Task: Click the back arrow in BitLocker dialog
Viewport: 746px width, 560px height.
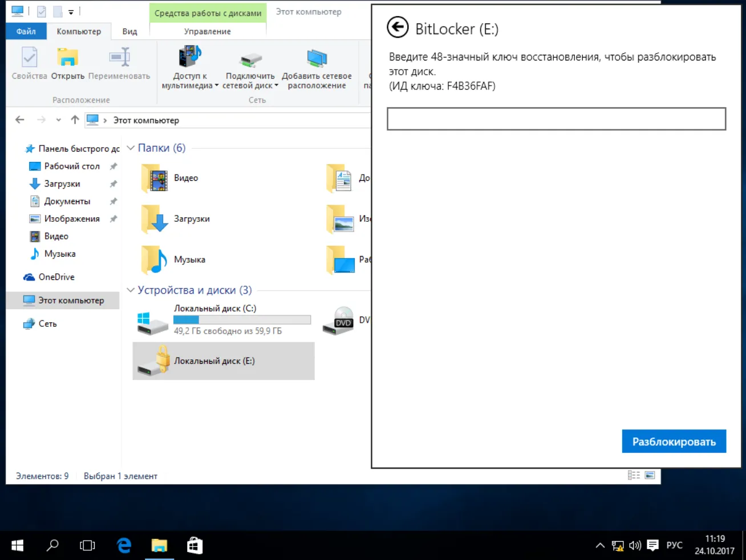Action: pyautogui.click(x=398, y=27)
